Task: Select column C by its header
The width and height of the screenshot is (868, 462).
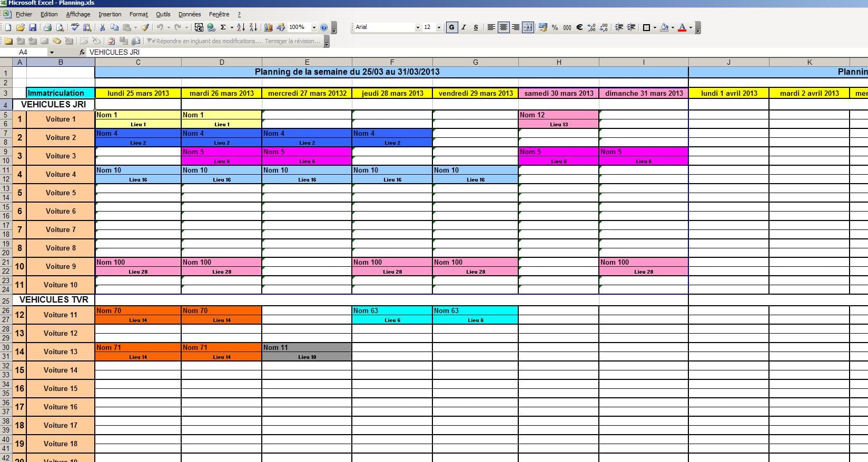Action: click(138, 62)
